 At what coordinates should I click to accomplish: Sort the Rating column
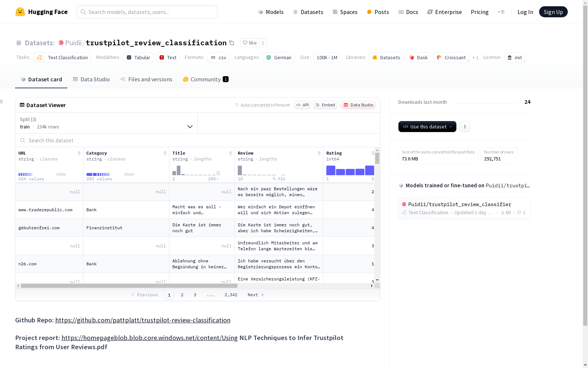(x=373, y=153)
